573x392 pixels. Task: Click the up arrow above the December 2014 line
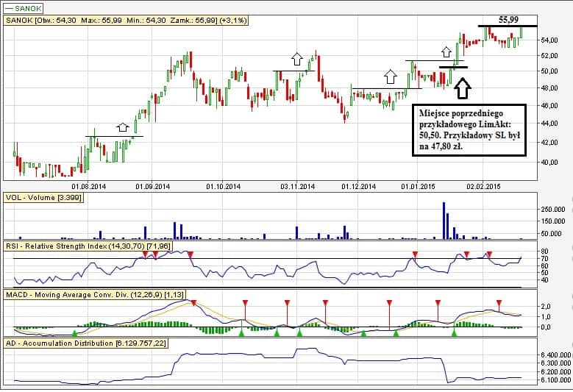(390, 76)
